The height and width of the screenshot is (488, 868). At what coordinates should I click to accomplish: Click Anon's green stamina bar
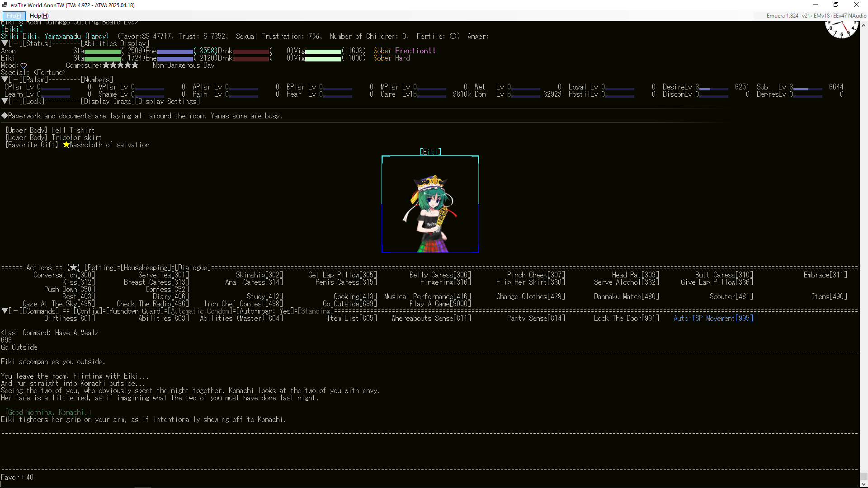pos(103,52)
